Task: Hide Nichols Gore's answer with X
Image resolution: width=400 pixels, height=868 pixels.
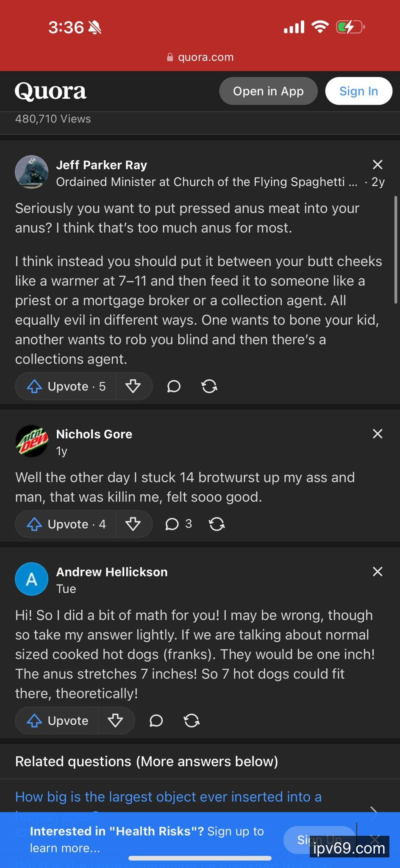Action: click(x=377, y=434)
